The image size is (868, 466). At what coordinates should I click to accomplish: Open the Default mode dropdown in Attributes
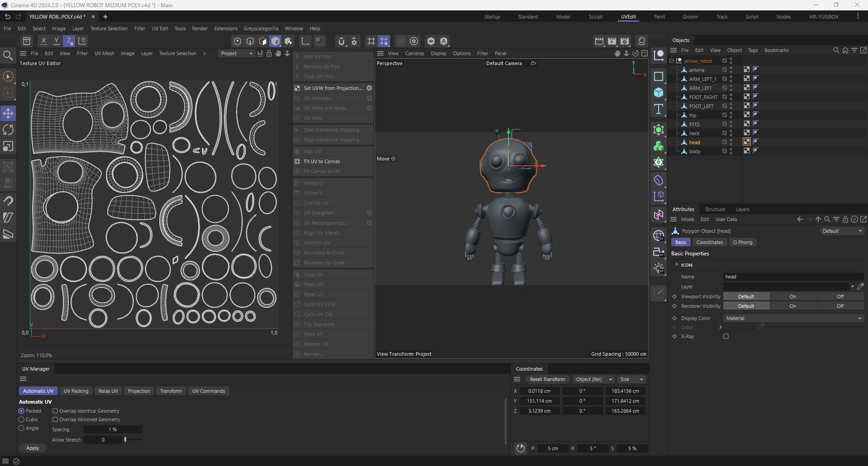[842, 231]
